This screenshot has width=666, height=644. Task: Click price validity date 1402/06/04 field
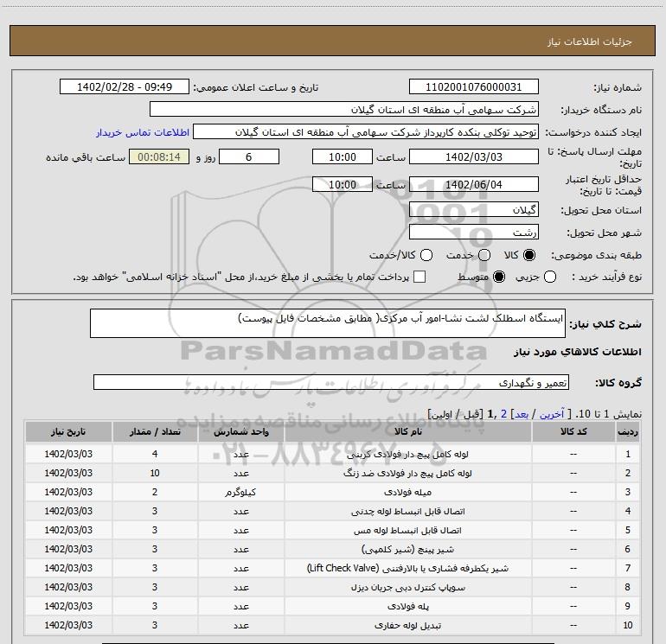[x=474, y=184]
